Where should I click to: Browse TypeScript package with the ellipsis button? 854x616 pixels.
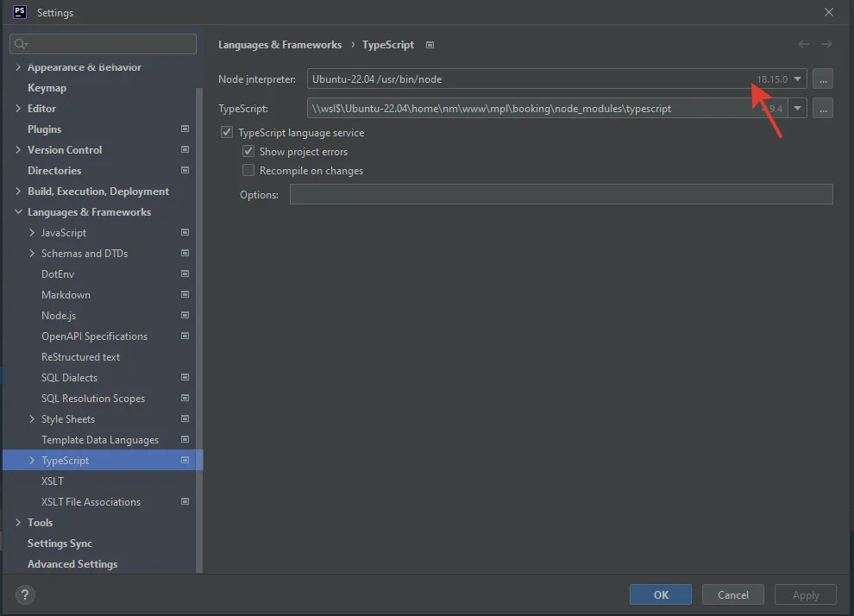pos(823,109)
